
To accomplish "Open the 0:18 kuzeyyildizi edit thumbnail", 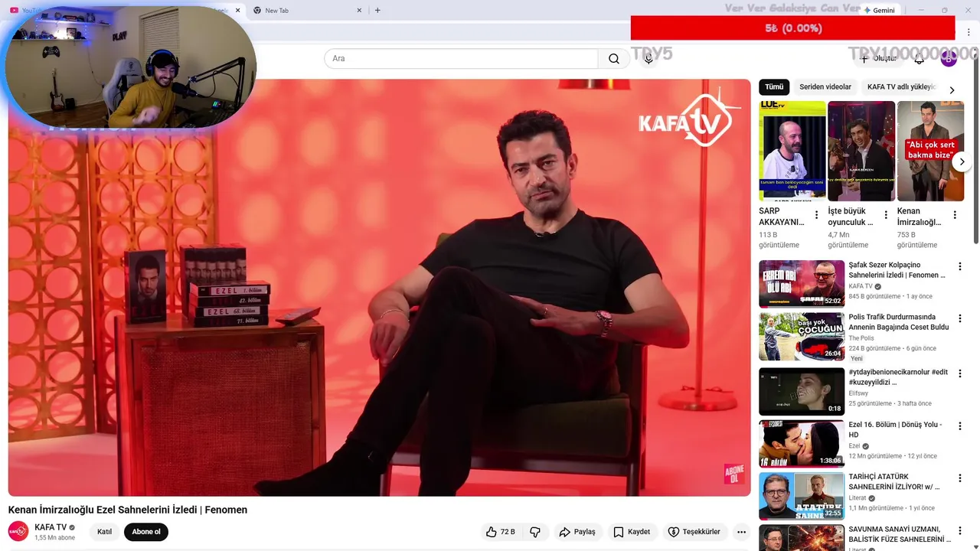I will point(802,391).
